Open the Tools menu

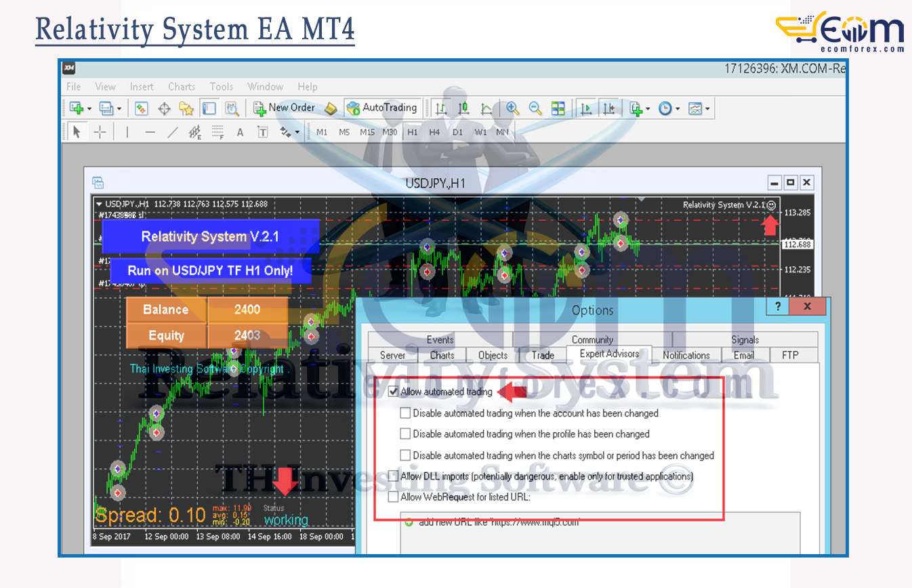221,87
